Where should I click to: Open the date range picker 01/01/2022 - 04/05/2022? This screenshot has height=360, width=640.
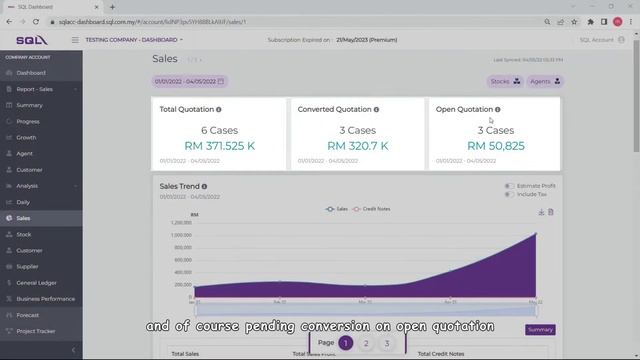[189, 82]
